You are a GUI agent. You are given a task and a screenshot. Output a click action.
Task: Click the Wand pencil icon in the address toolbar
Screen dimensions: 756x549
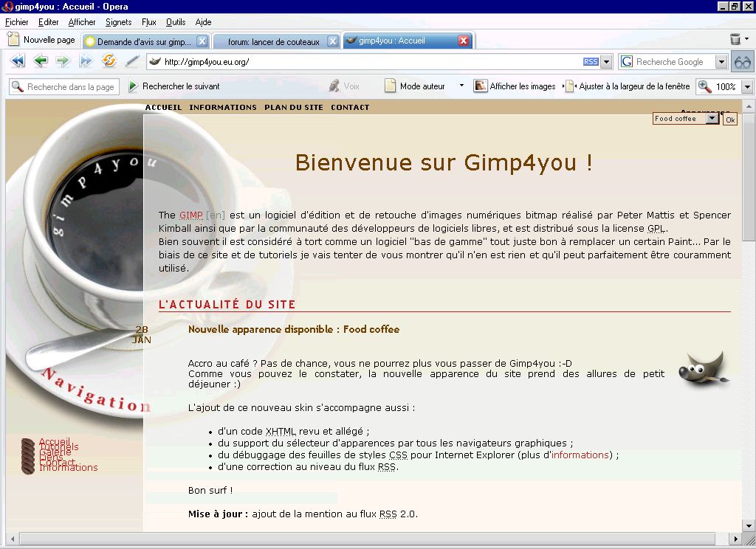[131, 61]
